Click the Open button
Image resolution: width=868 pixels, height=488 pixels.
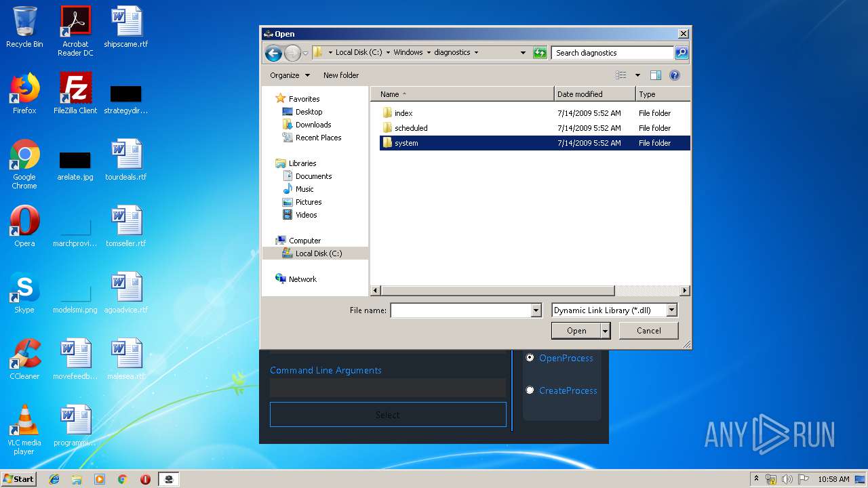click(x=576, y=331)
